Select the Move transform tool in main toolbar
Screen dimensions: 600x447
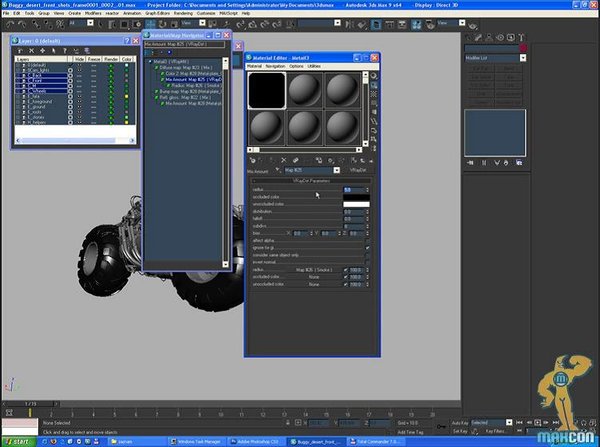[150, 24]
